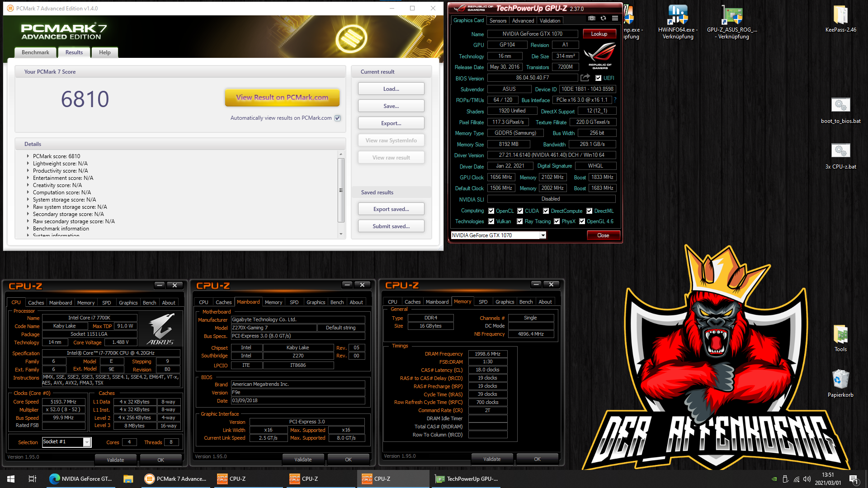
Task: Open Task View in the taskbar
Action: 33,479
